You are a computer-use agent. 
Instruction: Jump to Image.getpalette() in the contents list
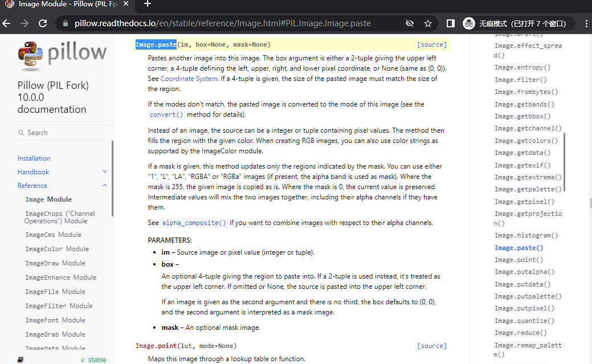point(528,189)
